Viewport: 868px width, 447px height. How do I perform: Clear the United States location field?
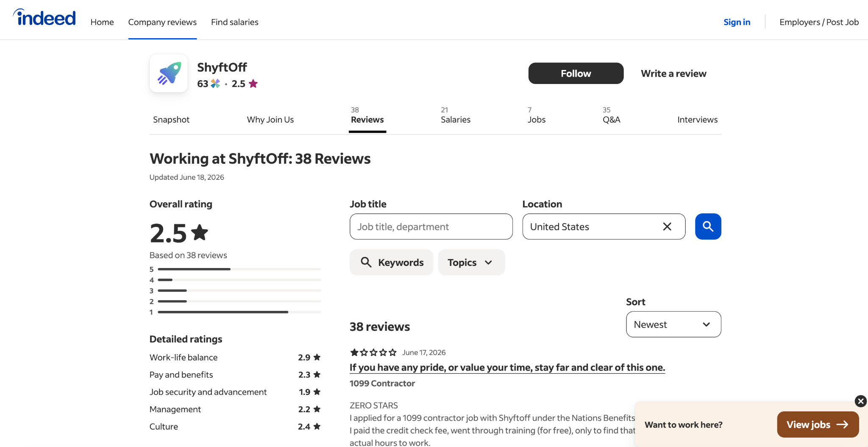(667, 226)
